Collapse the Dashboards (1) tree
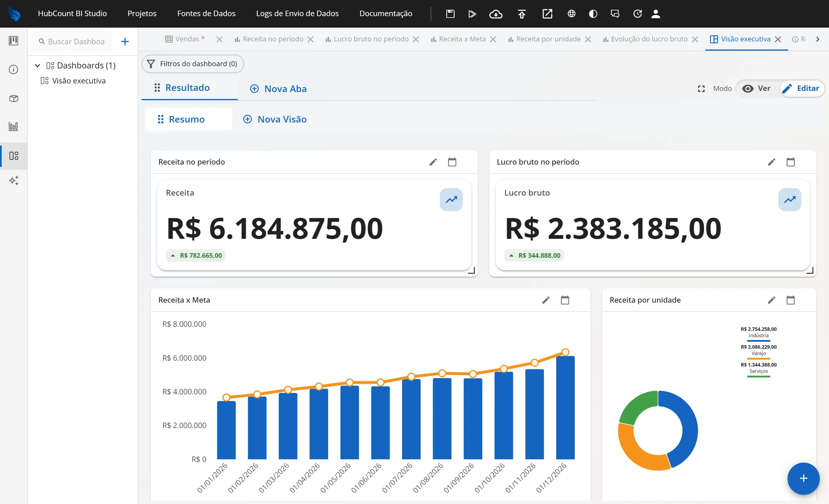The width and height of the screenshot is (829, 504). pos(38,66)
